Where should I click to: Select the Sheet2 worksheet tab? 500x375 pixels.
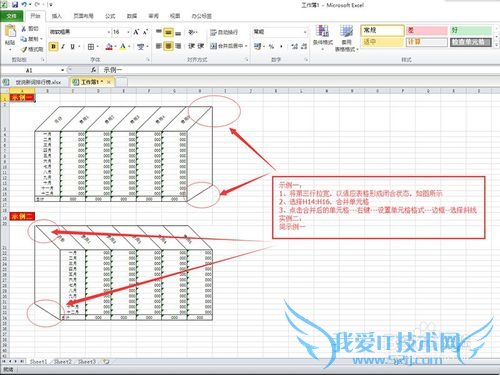point(63,361)
